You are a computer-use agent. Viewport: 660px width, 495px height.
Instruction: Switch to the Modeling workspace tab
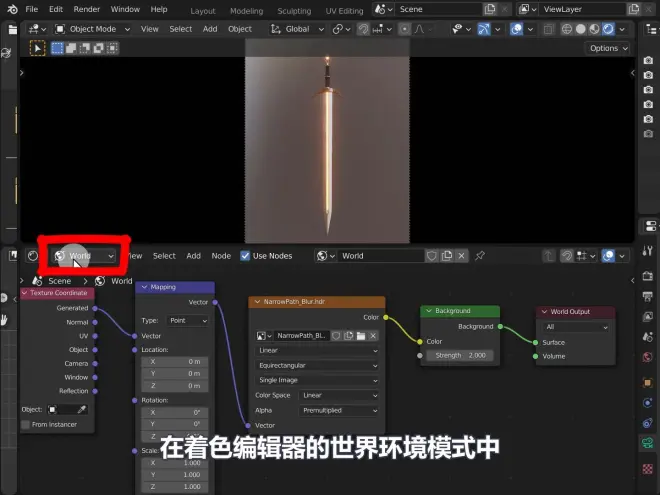(x=247, y=11)
